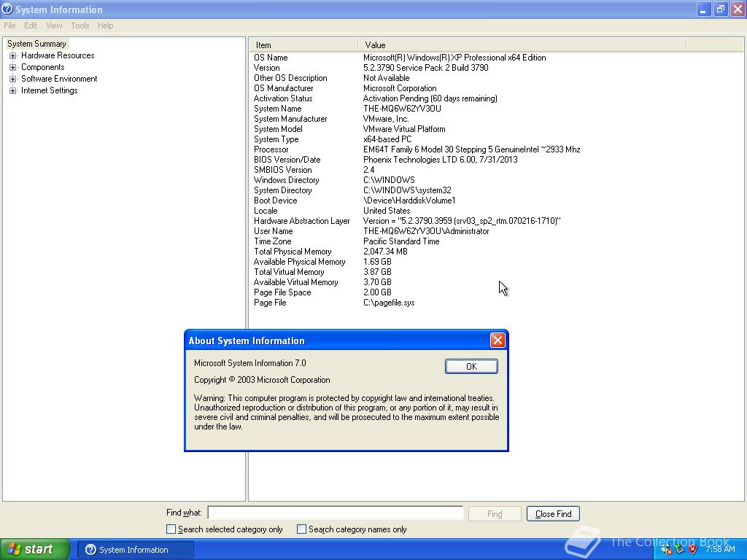Open the Help menu
Image resolution: width=747 pixels, height=560 pixels.
pos(105,26)
